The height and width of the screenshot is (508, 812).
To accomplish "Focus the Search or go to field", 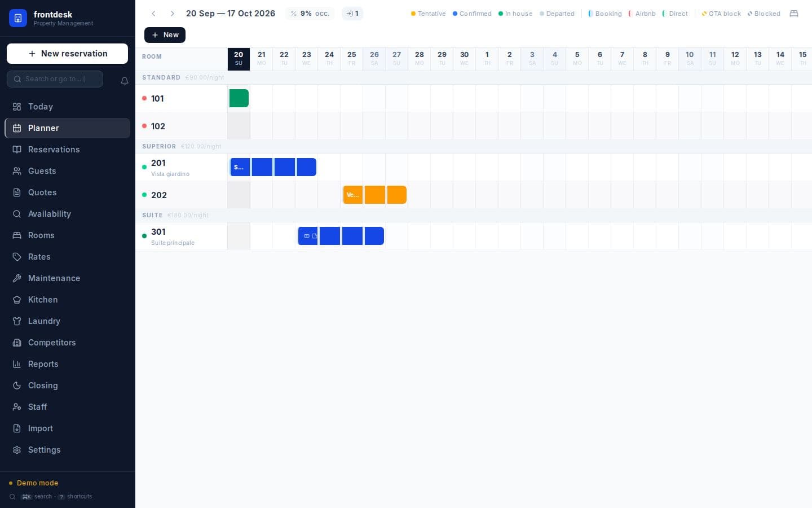I will point(55,79).
